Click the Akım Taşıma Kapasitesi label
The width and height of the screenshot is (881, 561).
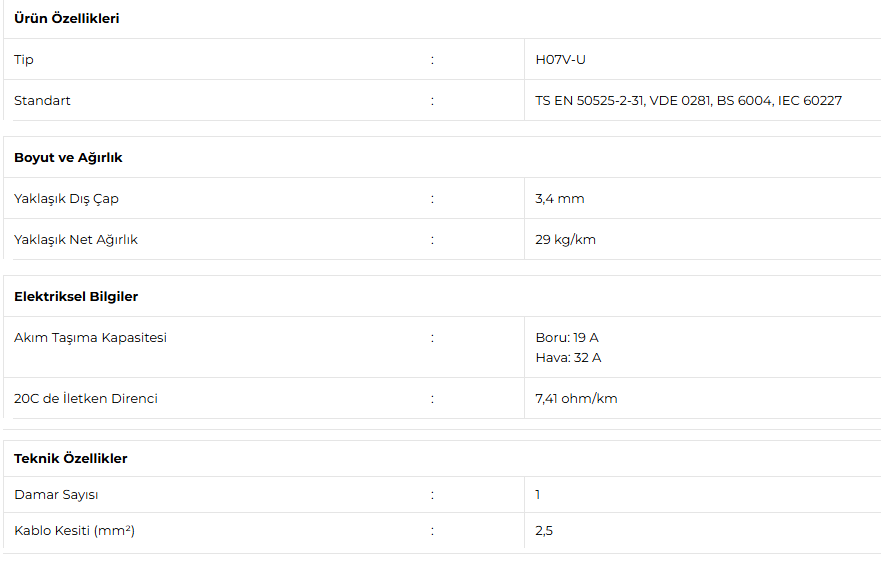[x=90, y=338]
